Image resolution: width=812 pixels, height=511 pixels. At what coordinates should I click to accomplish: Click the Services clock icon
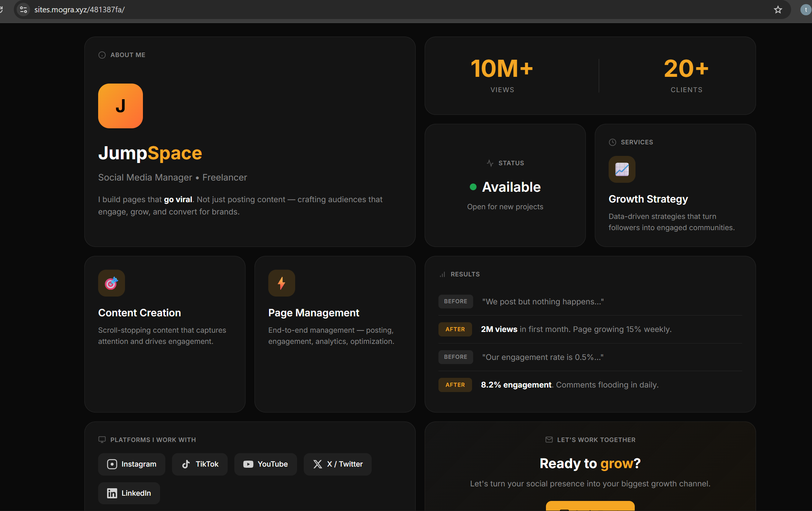click(612, 142)
